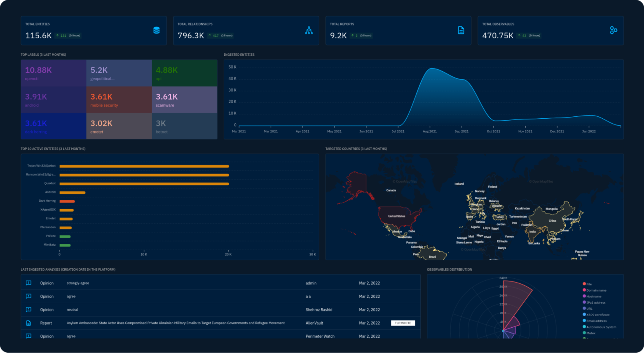Viewport: 644px width, 353px height.
Task: Toggle the Domain name legend entry
Action: click(595, 290)
